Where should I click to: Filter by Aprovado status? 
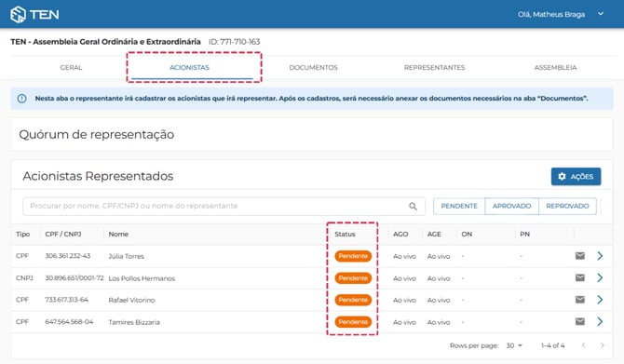(x=512, y=206)
